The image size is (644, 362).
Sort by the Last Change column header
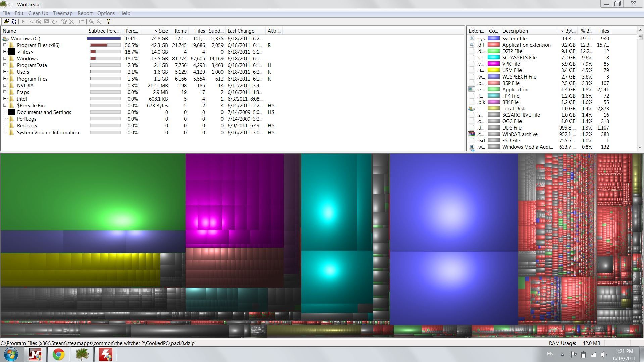point(245,31)
